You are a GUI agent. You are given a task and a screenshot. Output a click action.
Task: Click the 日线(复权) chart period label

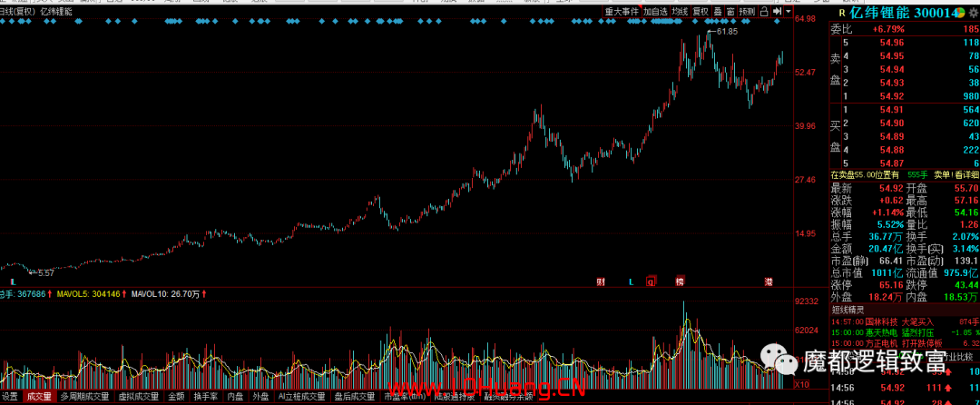pos(16,12)
